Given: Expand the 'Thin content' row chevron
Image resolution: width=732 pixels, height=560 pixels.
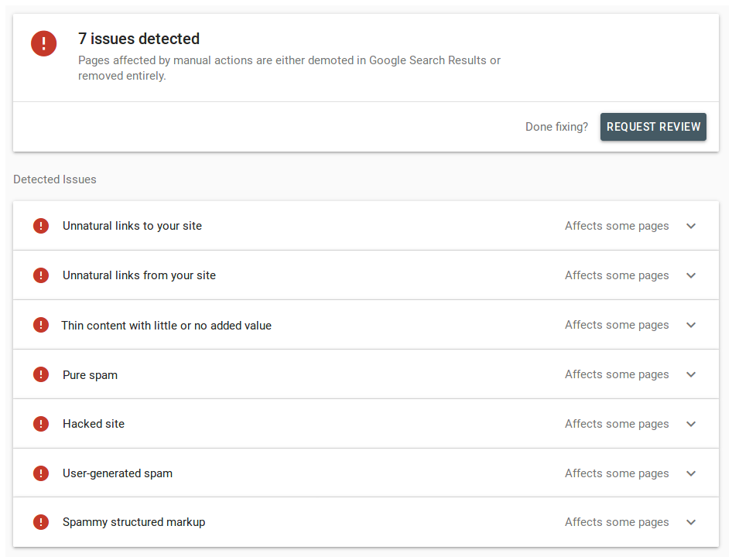Looking at the screenshot, I should click(x=691, y=325).
